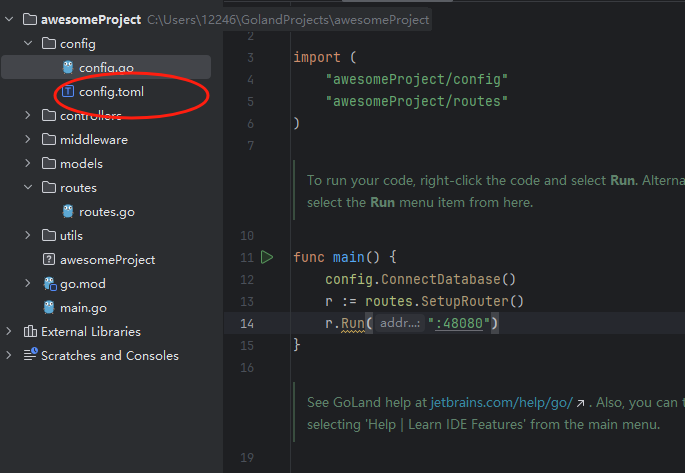
Task: Select the awesomeProject unknown file item
Action: pos(107,259)
